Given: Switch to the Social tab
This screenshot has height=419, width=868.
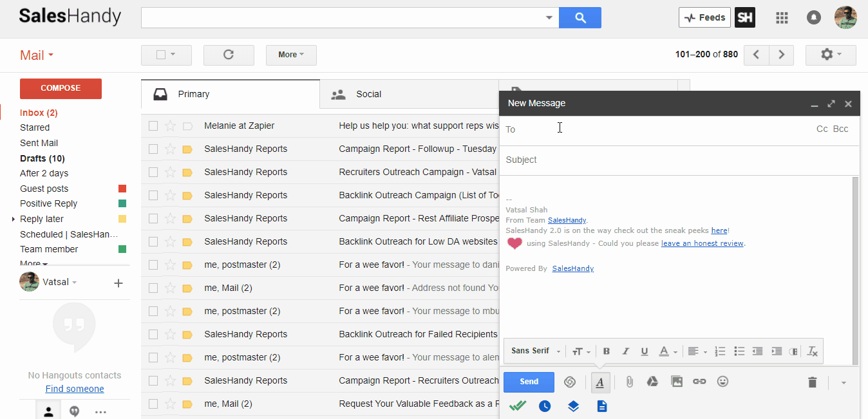Looking at the screenshot, I should point(409,94).
